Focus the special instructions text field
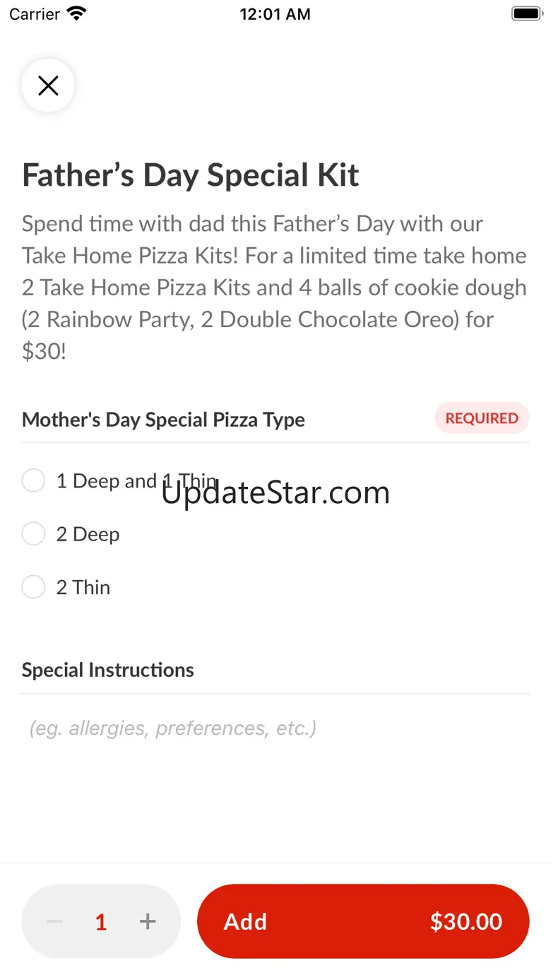 [x=275, y=728]
